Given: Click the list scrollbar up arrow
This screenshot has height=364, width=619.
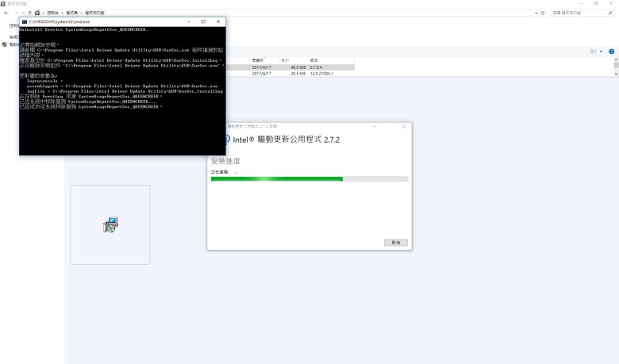Looking at the screenshot, I should pyautogui.click(x=616, y=59).
